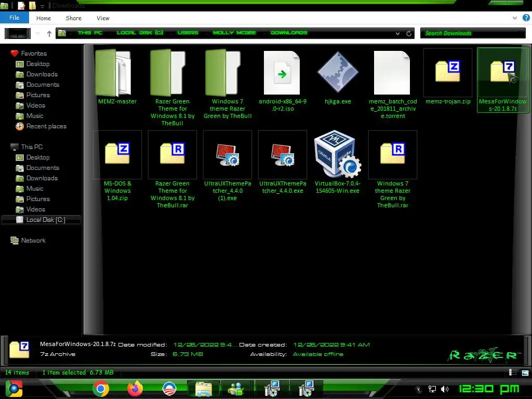
Task: Open File Explorer taskbar button
Action: click(203, 389)
